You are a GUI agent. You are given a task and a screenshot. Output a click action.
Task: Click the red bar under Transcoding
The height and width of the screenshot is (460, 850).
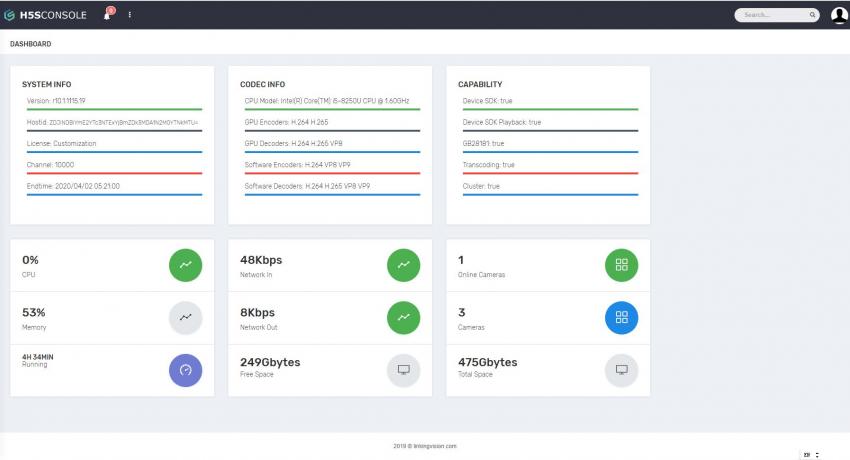pos(550,173)
